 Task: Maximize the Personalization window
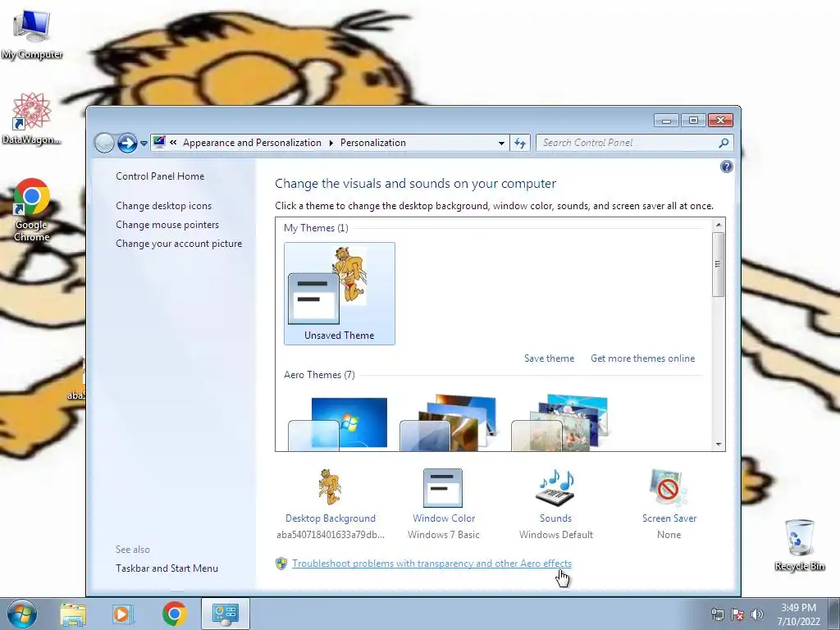point(693,121)
